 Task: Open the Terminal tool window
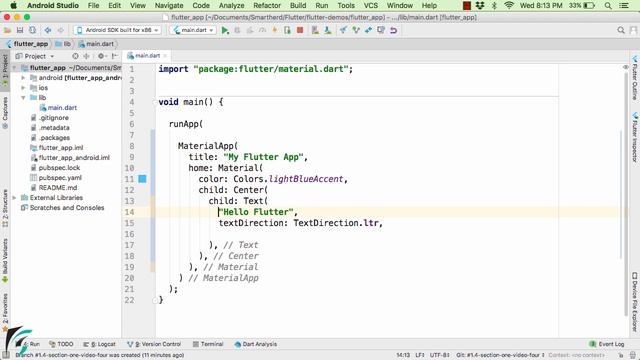coord(208,344)
